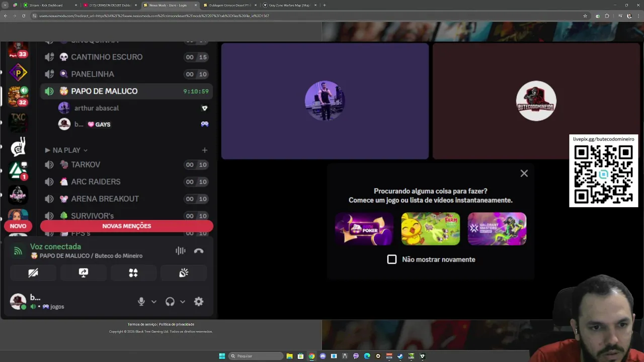644x362 pixels.
Task: Deafen with the headphones icon
Action: tap(170, 302)
